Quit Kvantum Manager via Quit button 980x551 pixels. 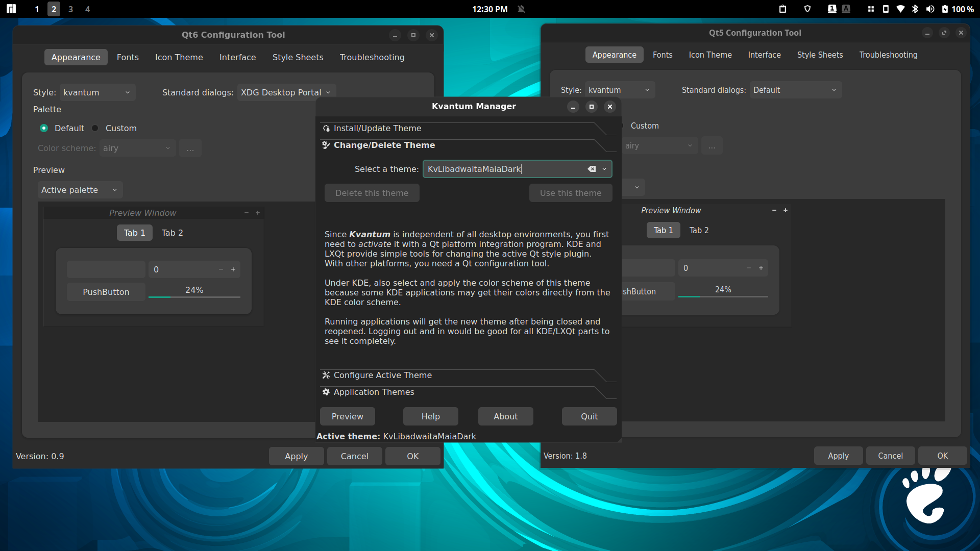tap(589, 416)
